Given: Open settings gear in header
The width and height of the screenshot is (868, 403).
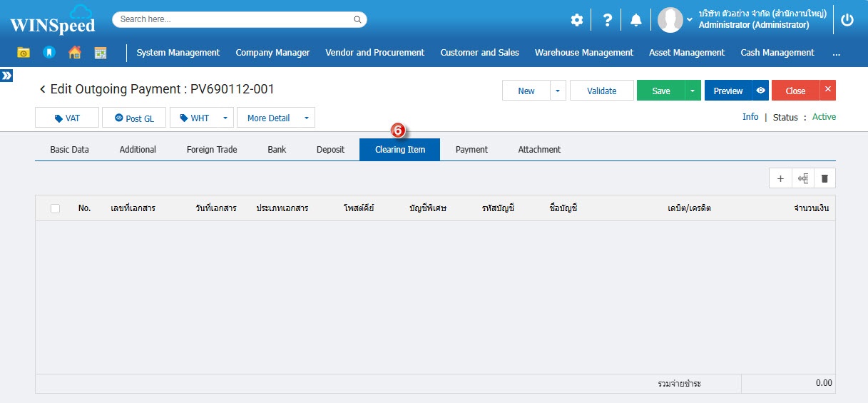Looking at the screenshot, I should point(576,20).
